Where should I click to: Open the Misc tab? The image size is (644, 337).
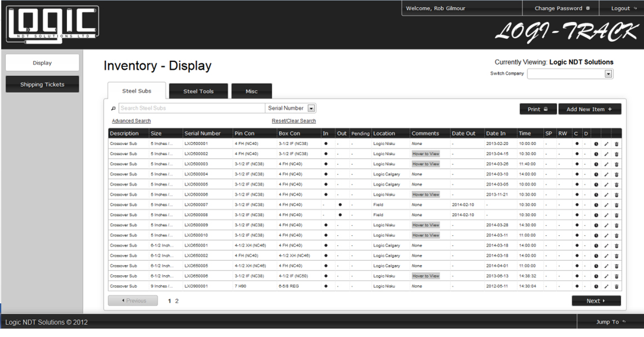(252, 91)
